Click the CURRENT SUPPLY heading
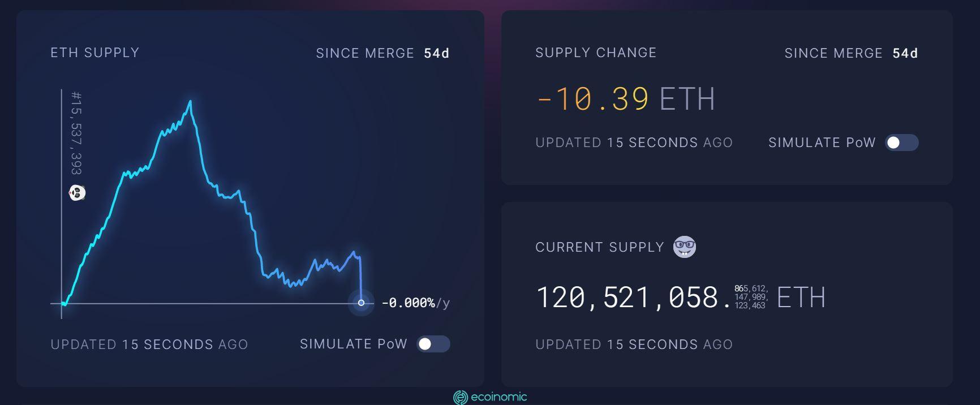 pos(599,247)
